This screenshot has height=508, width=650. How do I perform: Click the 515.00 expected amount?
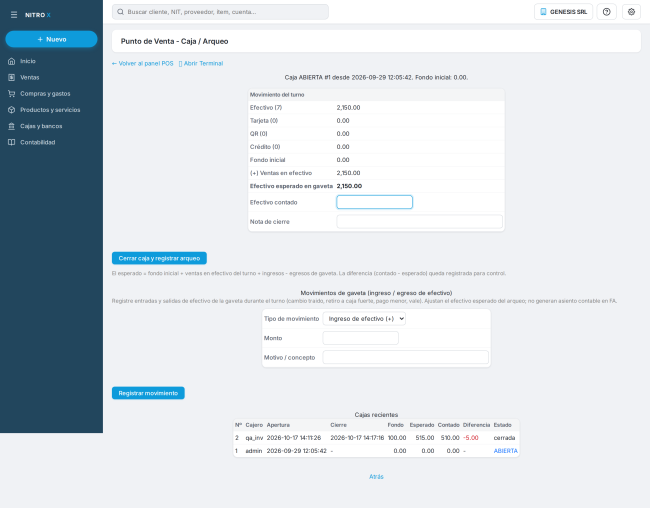pyautogui.click(x=425, y=438)
